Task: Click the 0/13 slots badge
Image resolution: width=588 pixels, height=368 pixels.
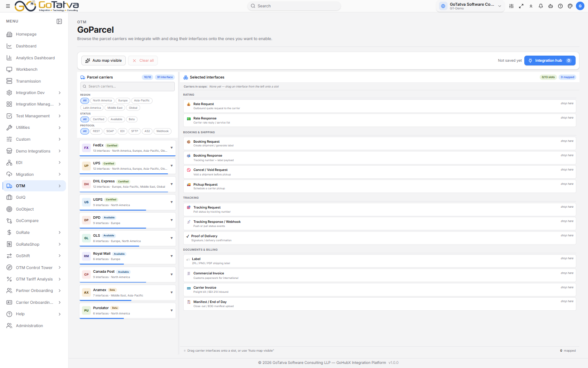Action: click(x=548, y=77)
